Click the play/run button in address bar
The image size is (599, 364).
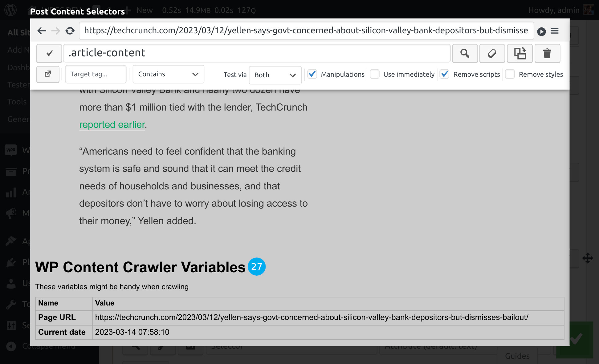point(541,31)
